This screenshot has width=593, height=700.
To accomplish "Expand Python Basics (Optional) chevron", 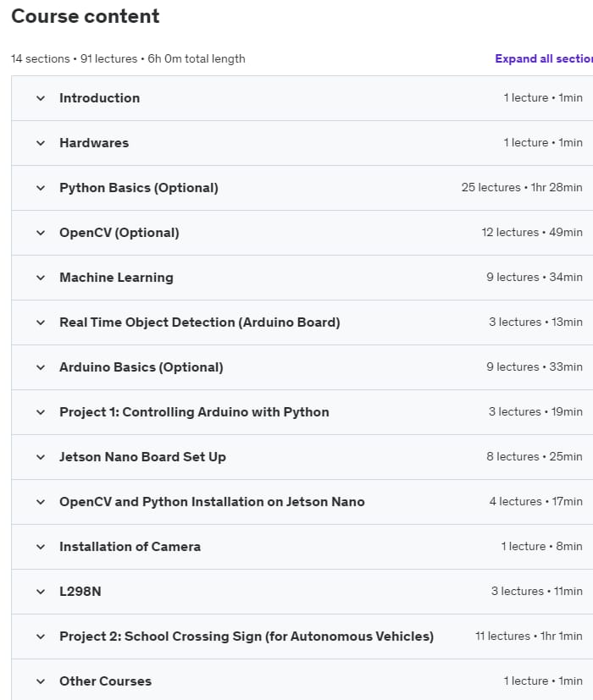I will click(41, 188).
